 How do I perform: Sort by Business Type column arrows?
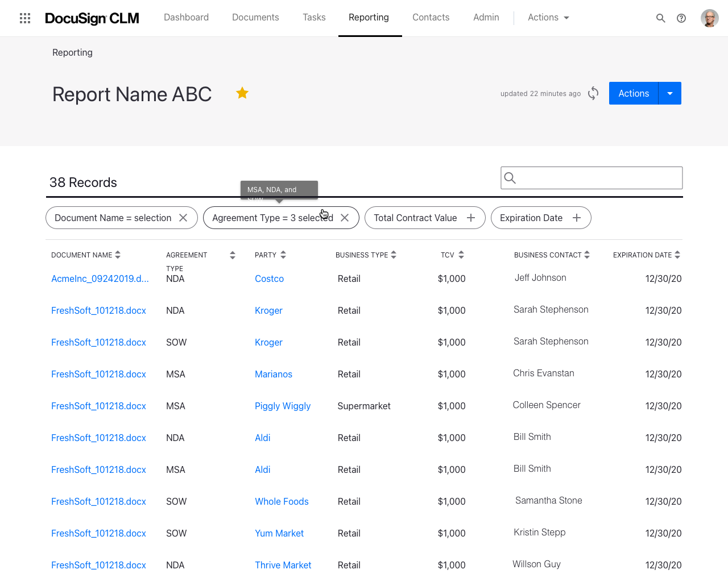(x=394, y=255)
